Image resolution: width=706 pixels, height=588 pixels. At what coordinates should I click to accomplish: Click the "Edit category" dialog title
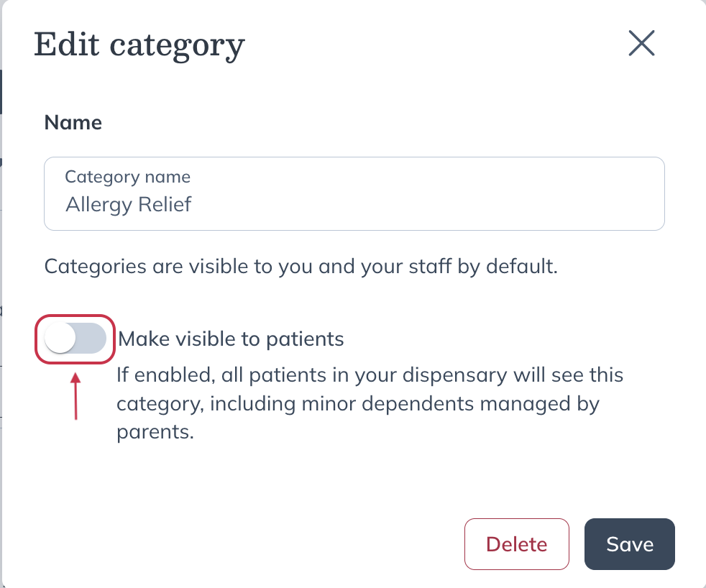tap(139, 45)
